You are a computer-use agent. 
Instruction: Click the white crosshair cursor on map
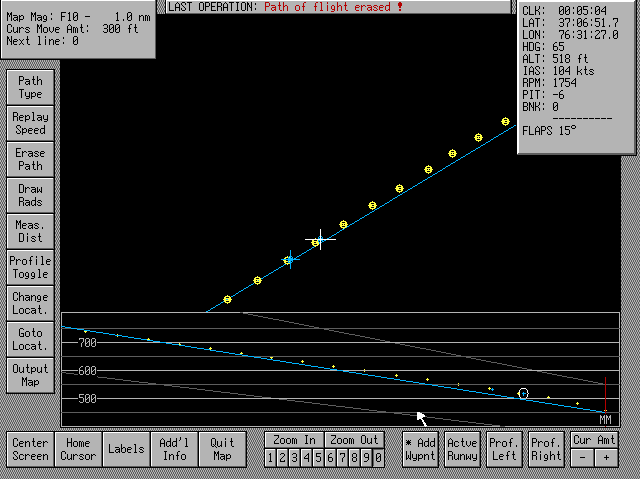(x=320, y=239)
